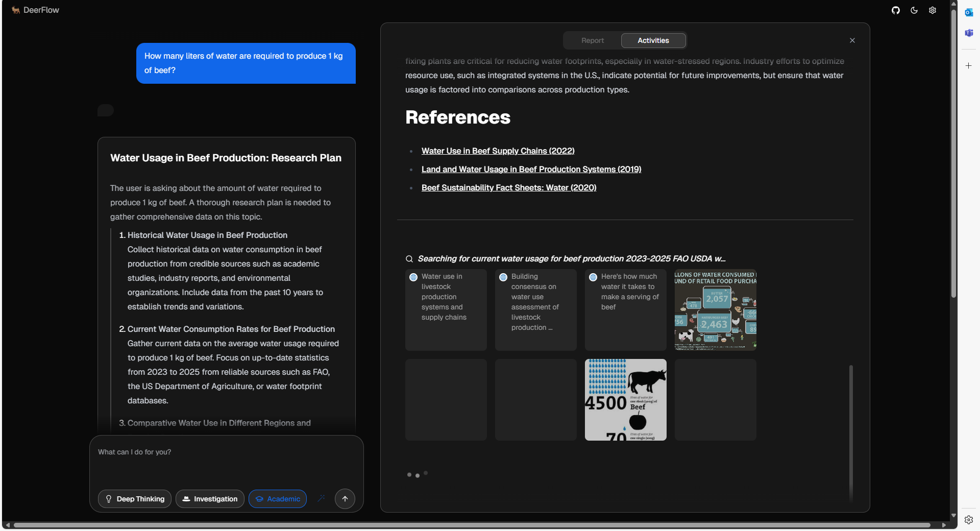Switch to the Report tab
This screenshot has height=531, width=980.
[593, 40]
